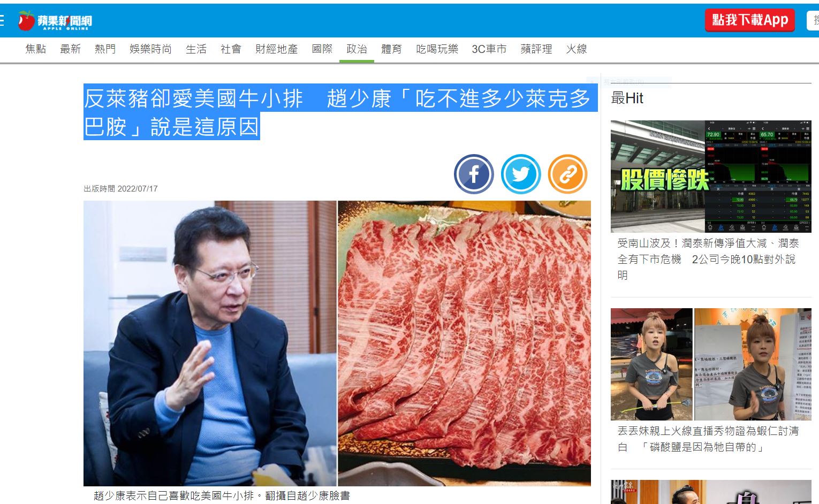This screenshot has width=819, height=504.
Task: Go to 娛樂時尚 section
Action: (x=150, y=49)
